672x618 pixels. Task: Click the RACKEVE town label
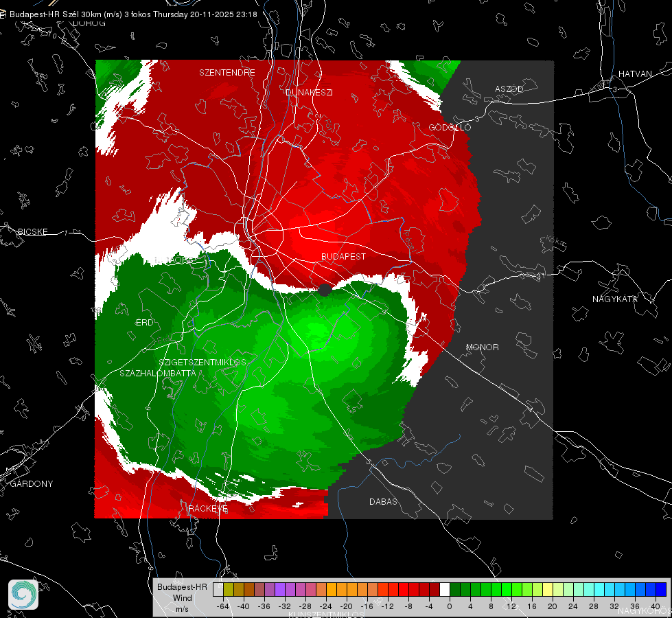[208, 508]
